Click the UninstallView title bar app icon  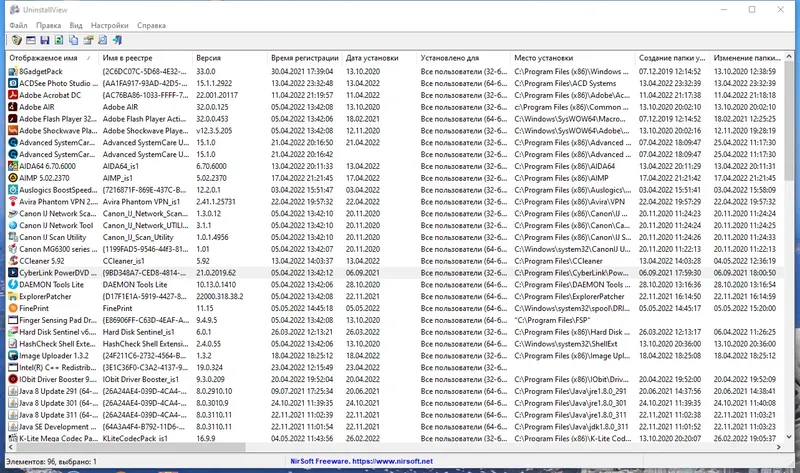pos(14,10)
